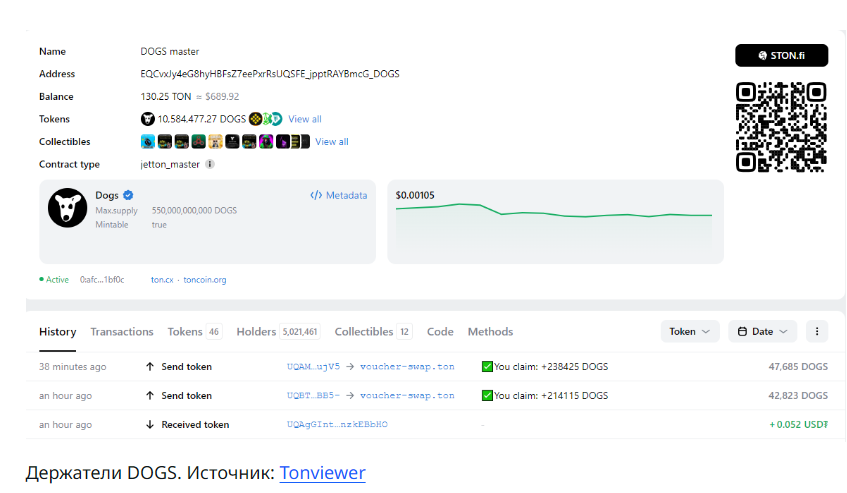This screenshot has height=493, width=847.
Task: Open sender address UQAM...ujV5
Action: coord(313,367)
